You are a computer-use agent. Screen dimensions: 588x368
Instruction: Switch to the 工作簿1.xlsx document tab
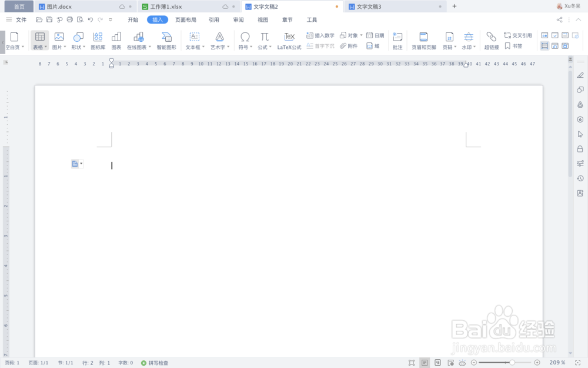tap(169, 6)
